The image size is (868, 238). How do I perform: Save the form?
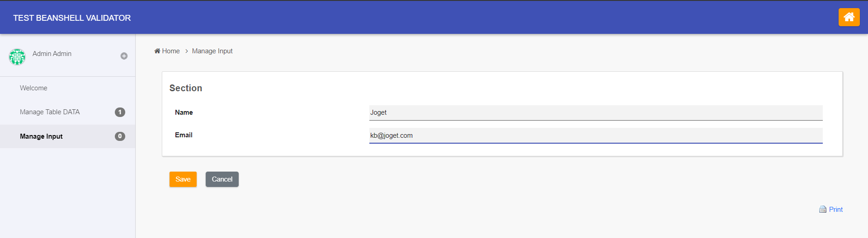tap(183, 179)
